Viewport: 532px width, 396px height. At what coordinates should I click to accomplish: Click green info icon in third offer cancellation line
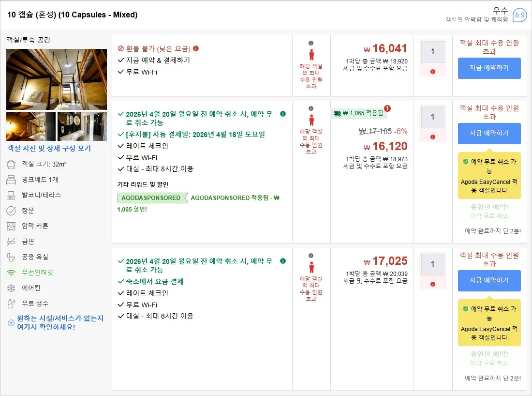(x=282, y=261)
